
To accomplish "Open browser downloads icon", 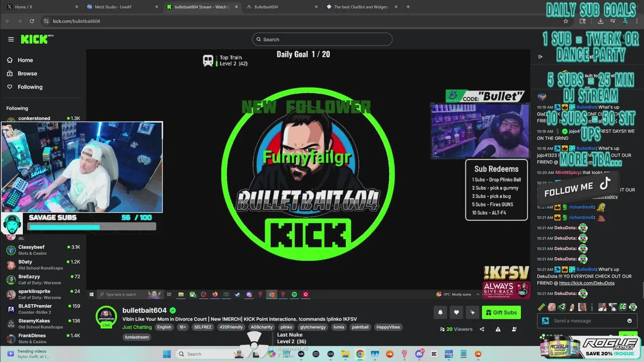I will [600, 21].
